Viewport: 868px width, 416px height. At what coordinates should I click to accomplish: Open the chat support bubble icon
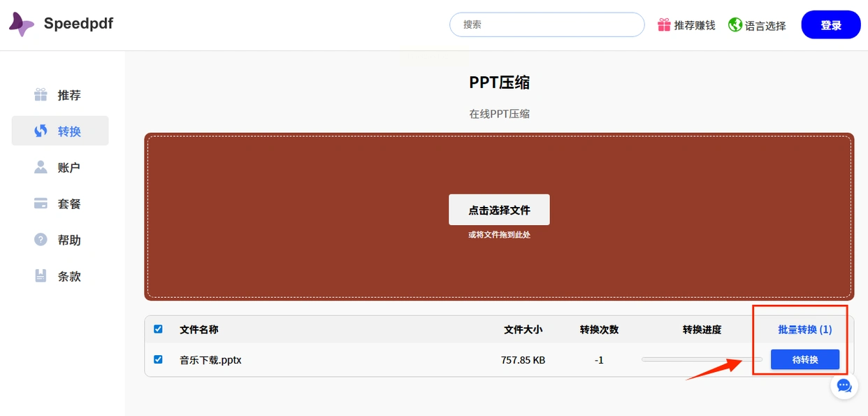(x=844, y=385)
